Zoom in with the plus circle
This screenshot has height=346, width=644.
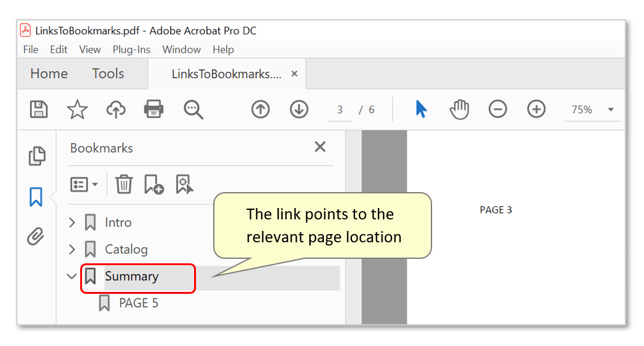tap(536, 109)
